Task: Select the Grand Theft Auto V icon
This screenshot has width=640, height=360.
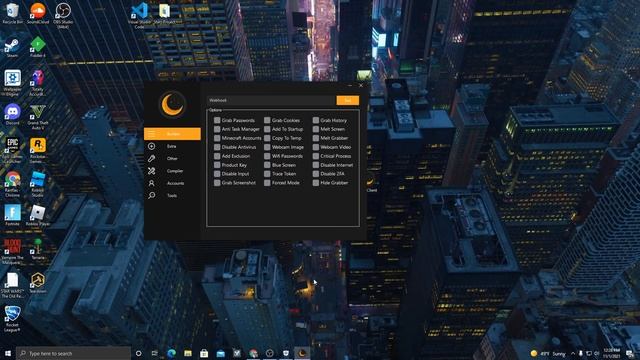Action: click(38, 117)
